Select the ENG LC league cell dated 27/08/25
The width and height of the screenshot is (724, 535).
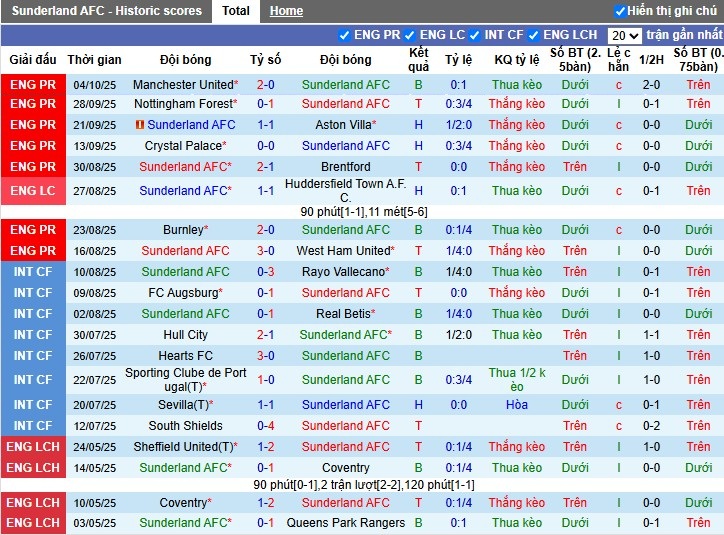pos(33,191)
